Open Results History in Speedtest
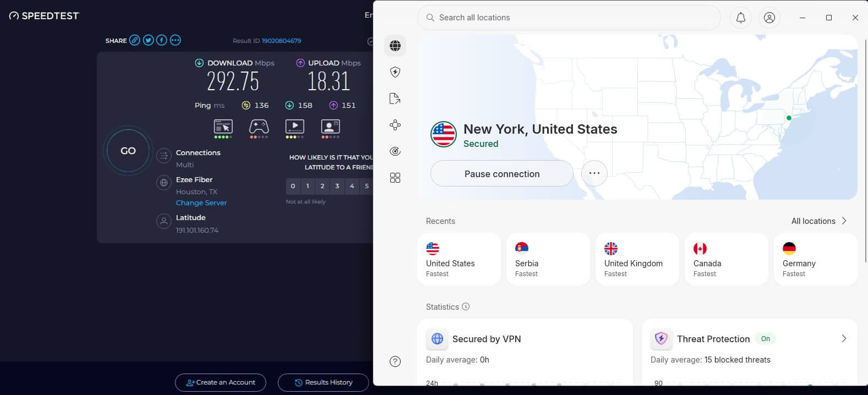 pyautogui.click(x=323, y=382)
